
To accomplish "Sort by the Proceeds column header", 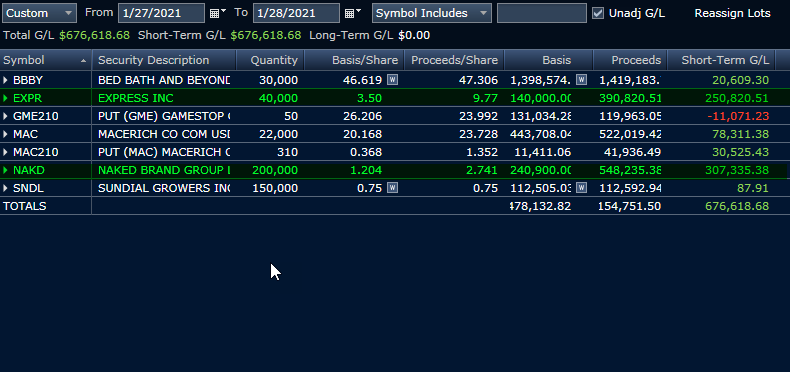I will coord(630,60).
